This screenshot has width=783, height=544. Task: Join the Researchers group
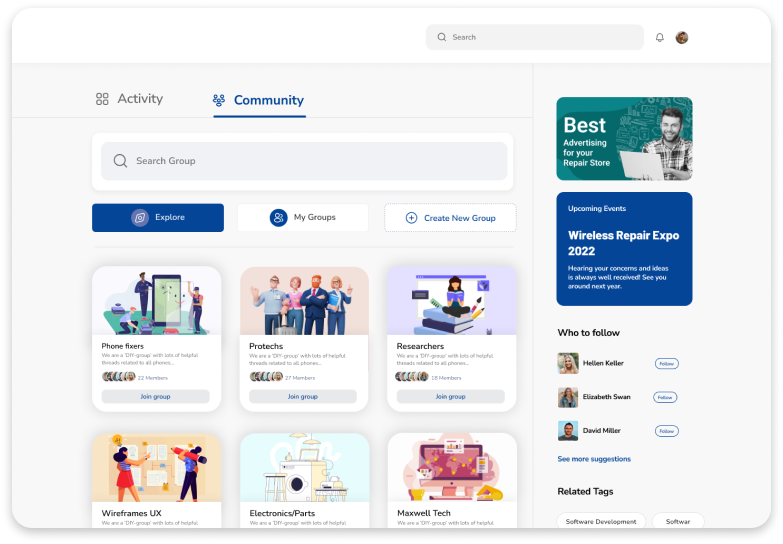point(450,397)
